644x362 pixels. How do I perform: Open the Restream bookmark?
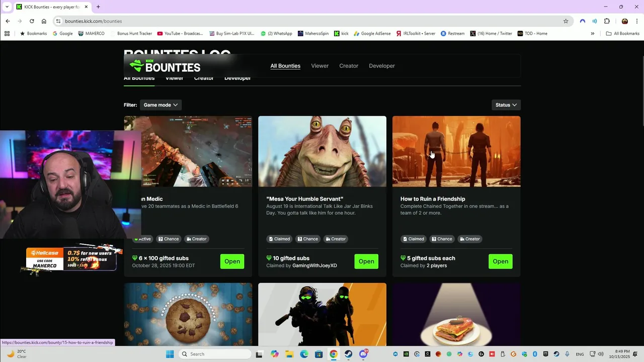point(452,34)
